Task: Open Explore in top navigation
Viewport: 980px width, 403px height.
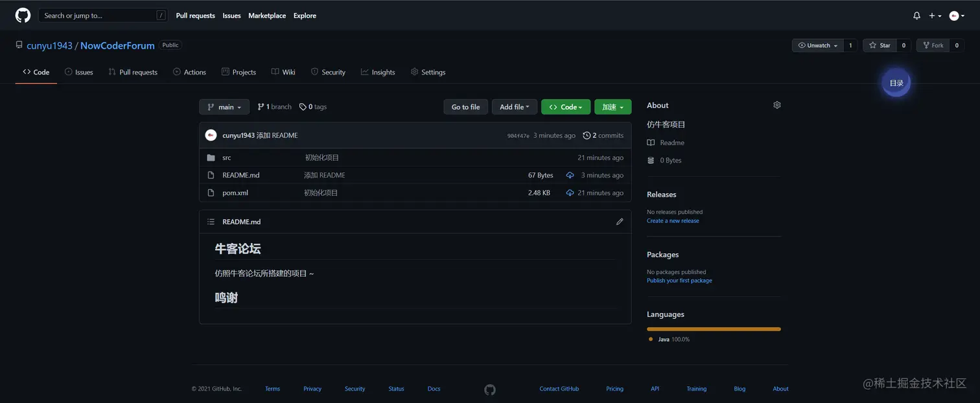Action: tap(305, 16)
